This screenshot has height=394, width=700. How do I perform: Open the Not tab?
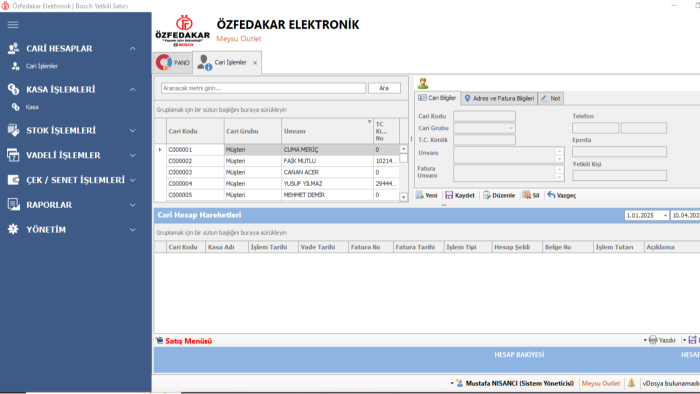[551, 98]
